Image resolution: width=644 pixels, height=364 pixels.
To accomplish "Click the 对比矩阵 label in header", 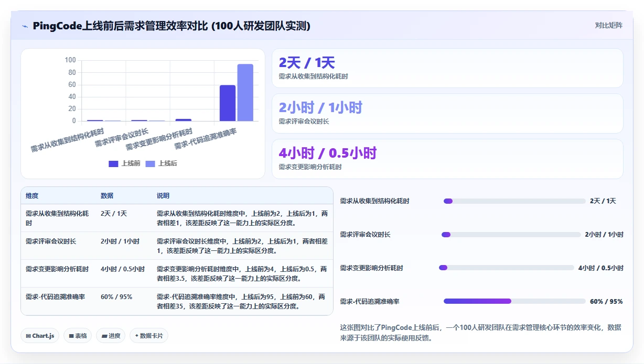I will (609, 25).
